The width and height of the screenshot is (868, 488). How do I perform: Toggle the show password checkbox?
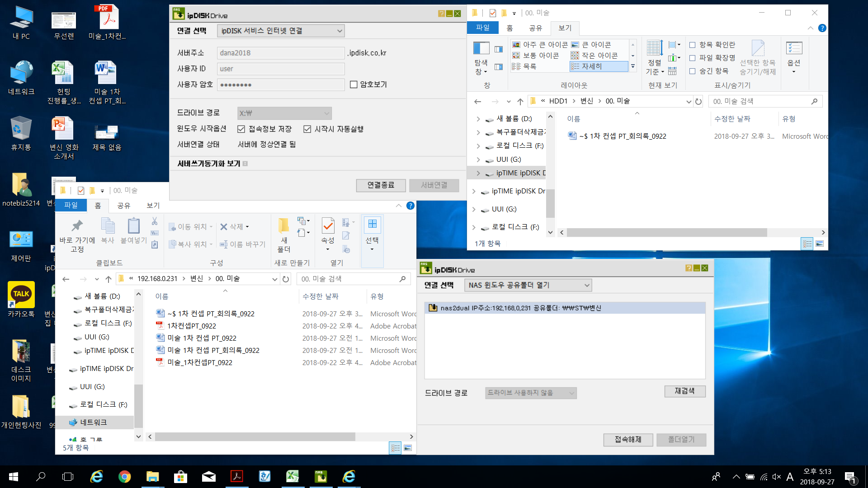click(354, 84)
